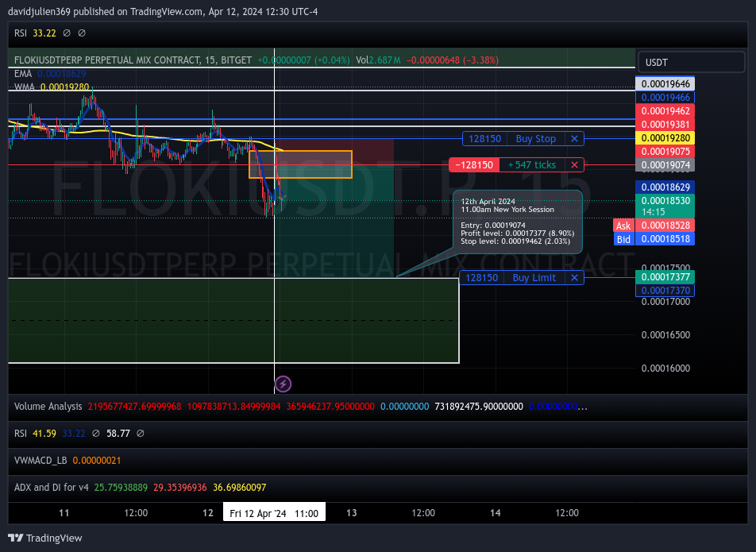The width and height of the screenshot is (756, 552).
Task: Click the trade note callout showing Entry 0.00019074
Action: (x=517, y=222)
